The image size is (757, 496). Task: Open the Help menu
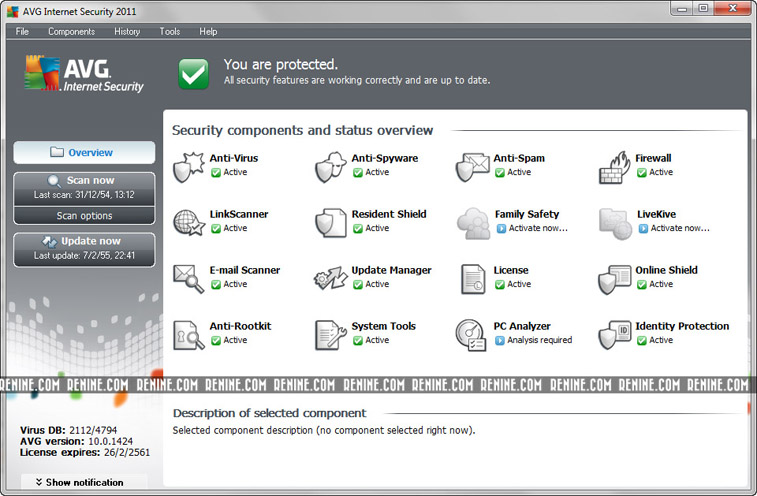208,31
